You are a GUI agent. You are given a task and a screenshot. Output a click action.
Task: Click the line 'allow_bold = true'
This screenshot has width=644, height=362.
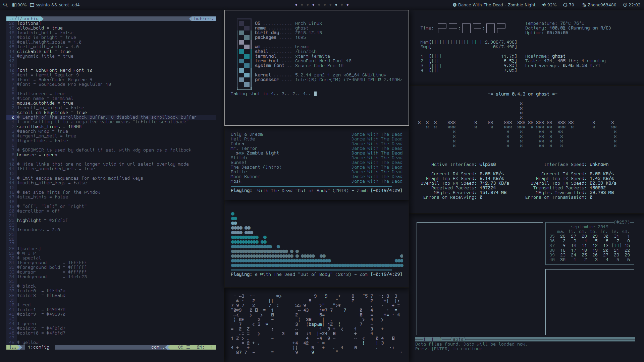click(40, 28)
